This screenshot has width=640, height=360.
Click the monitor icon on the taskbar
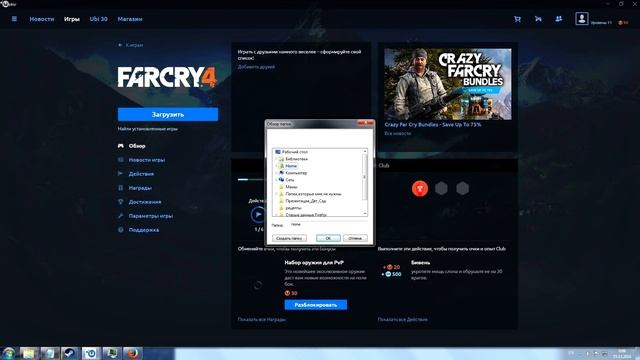coord(112,353)
